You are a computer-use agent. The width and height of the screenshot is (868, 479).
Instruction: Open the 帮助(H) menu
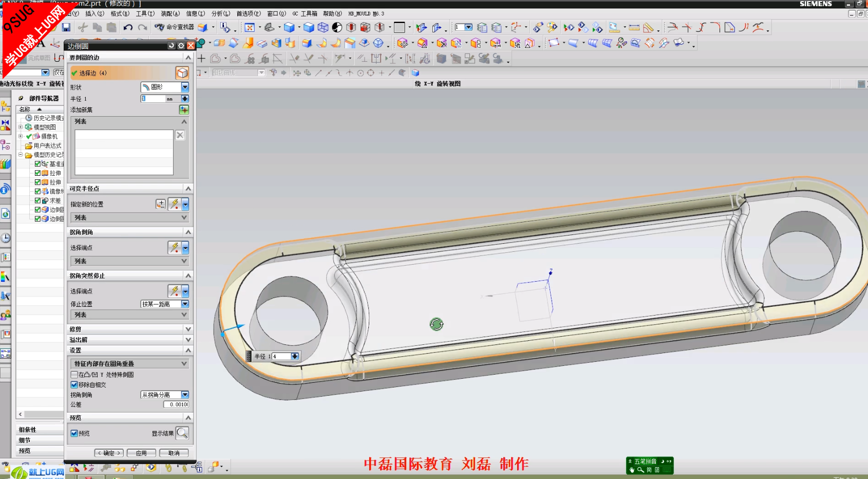(x=332, y=13)
